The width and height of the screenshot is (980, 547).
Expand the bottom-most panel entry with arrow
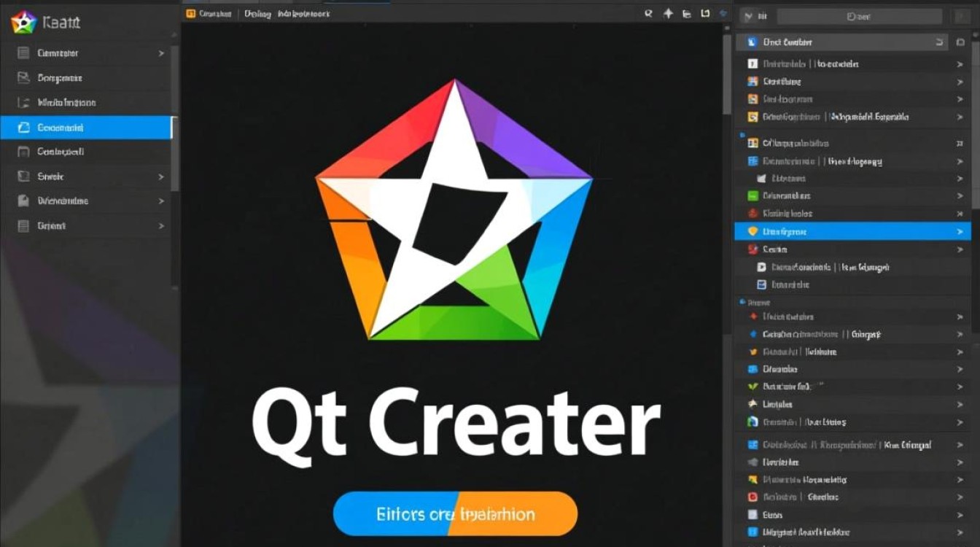tap(961, 532)
